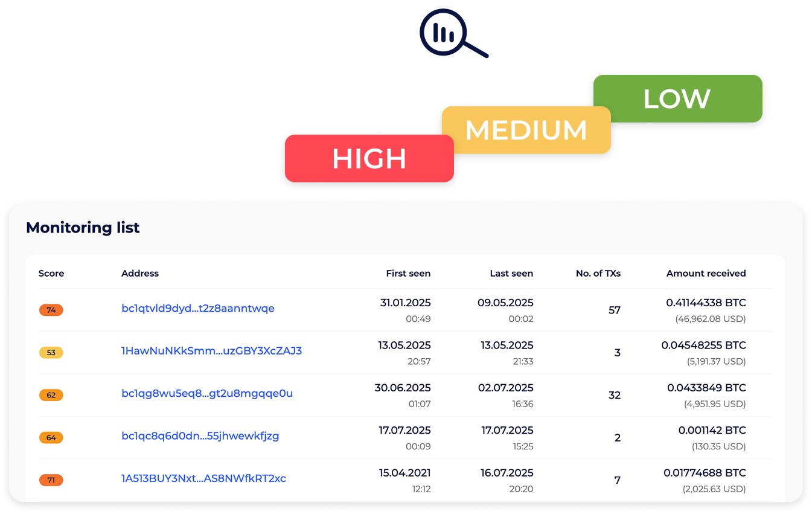
Task: Click the yellow score 53 badge
Action: [x=51, y=353]
